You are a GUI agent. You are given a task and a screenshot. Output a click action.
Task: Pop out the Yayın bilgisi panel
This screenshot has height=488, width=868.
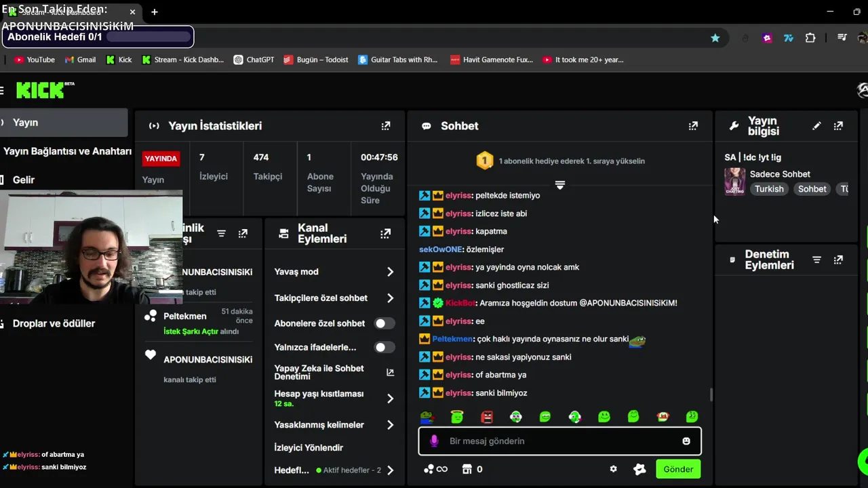point(838,125)
